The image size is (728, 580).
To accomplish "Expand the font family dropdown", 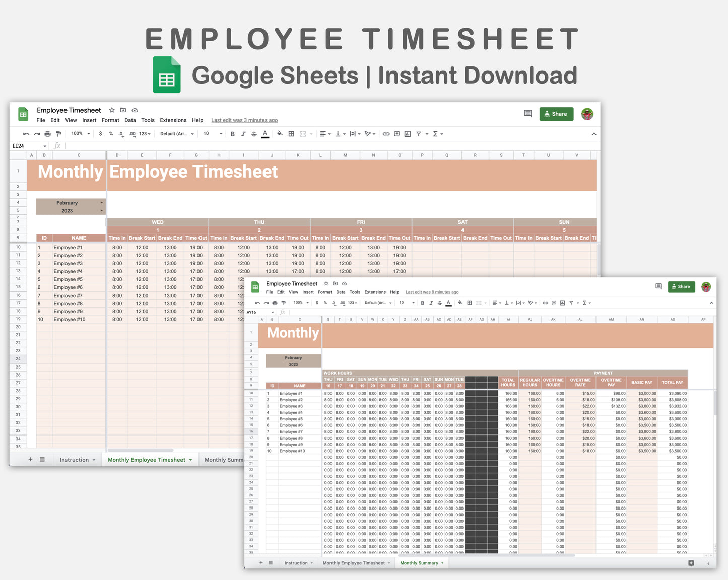I will tap(176, 133).
